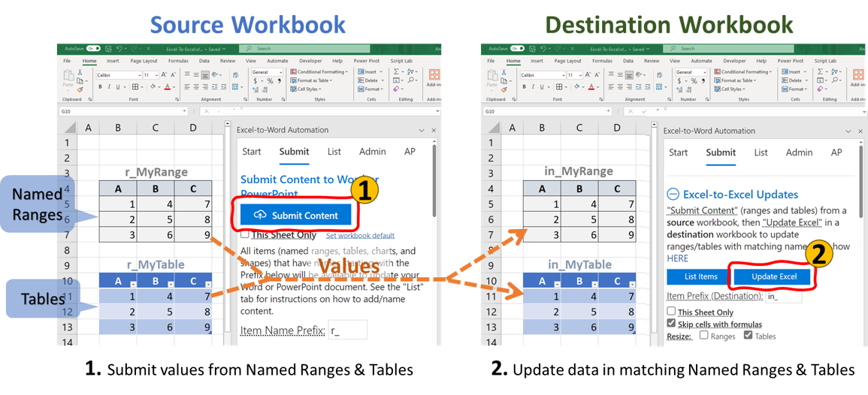The width and height of the screenshot is (868, 395).
Task: Check This Sheet Only in Destination pane
Action: [672, 312]
